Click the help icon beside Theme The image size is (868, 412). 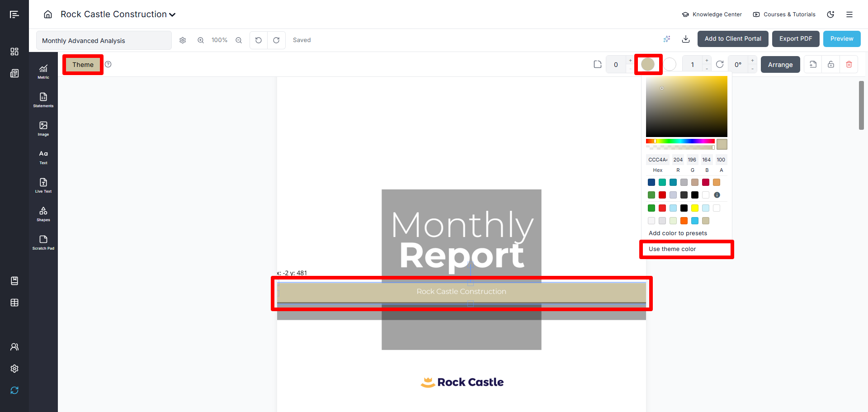[x=108, y=64]
